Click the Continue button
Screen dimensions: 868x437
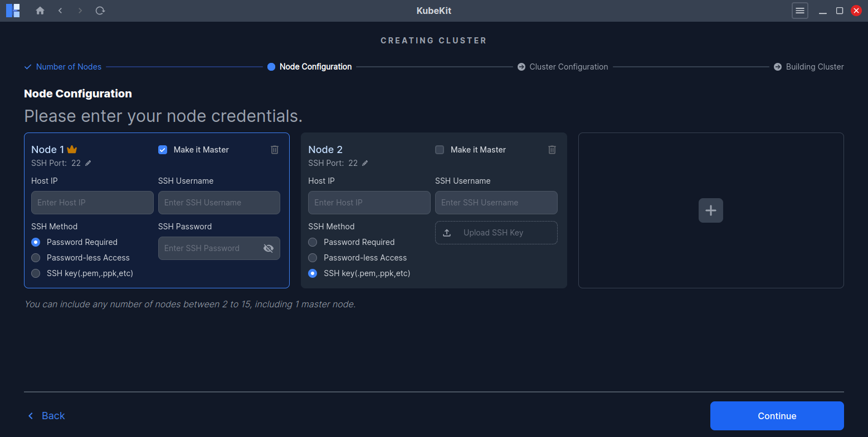777,416
